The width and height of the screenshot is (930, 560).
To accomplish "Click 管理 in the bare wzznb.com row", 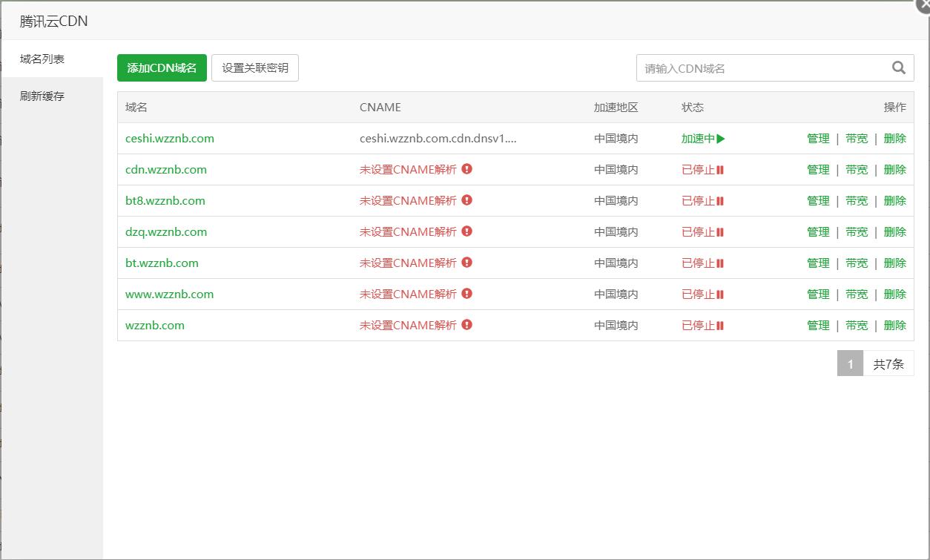I will 818,326.
